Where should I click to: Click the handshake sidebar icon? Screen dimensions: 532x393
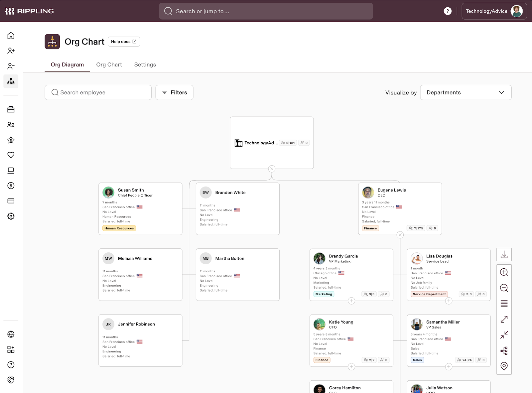click(11, 380)
